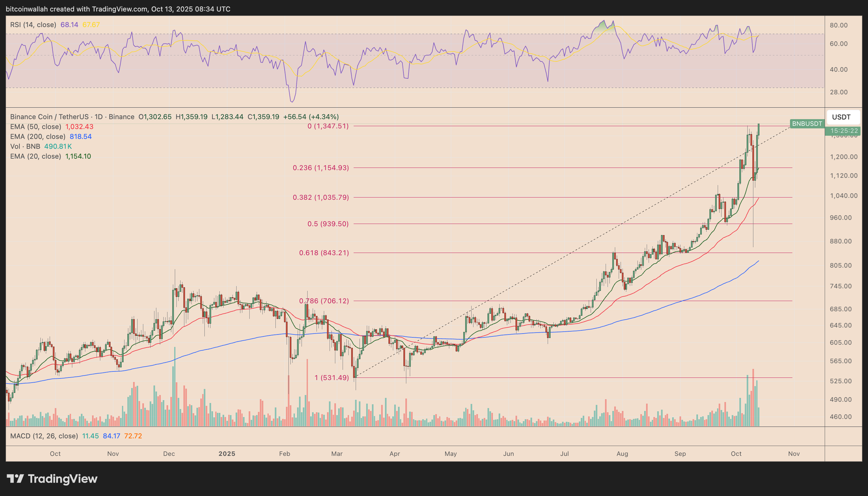Viewport: 868px width, 496px height.
Task: Click the Binance Coin / TetherUS symbol title
Action: (x=49, y=117)
